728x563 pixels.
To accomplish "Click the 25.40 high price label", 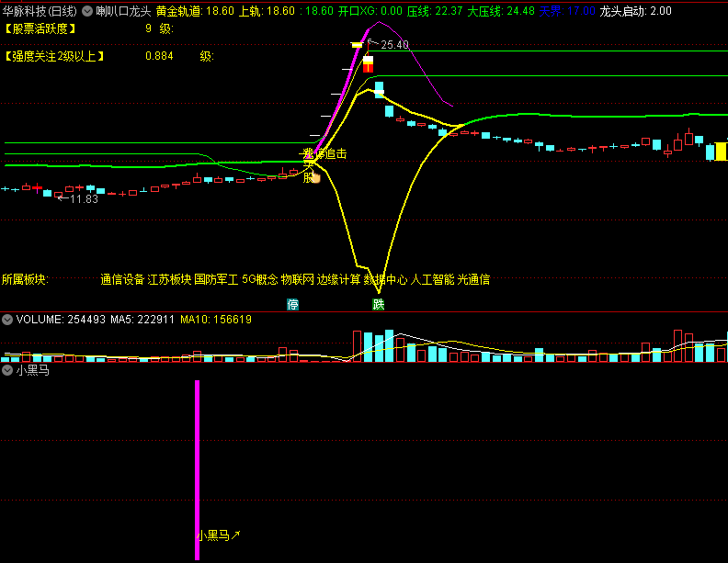I will pyautogui.click(x=394, y=44).
